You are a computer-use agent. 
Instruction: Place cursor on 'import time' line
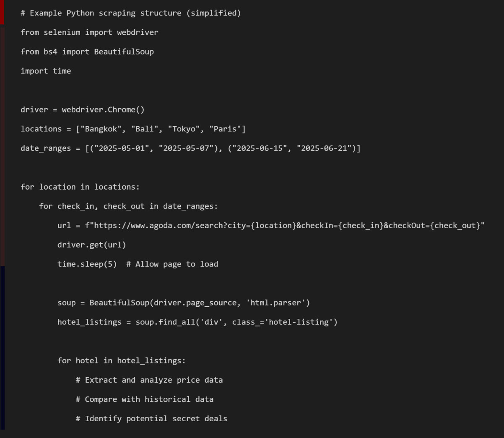pyautogui.click(x=46, y=71)
